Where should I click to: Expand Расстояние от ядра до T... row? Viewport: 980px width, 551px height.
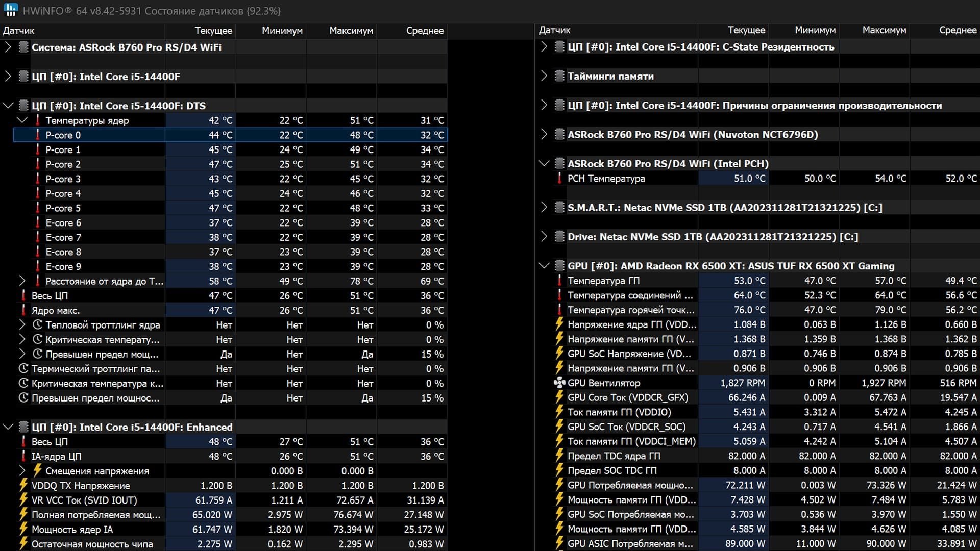click(22, 281)
